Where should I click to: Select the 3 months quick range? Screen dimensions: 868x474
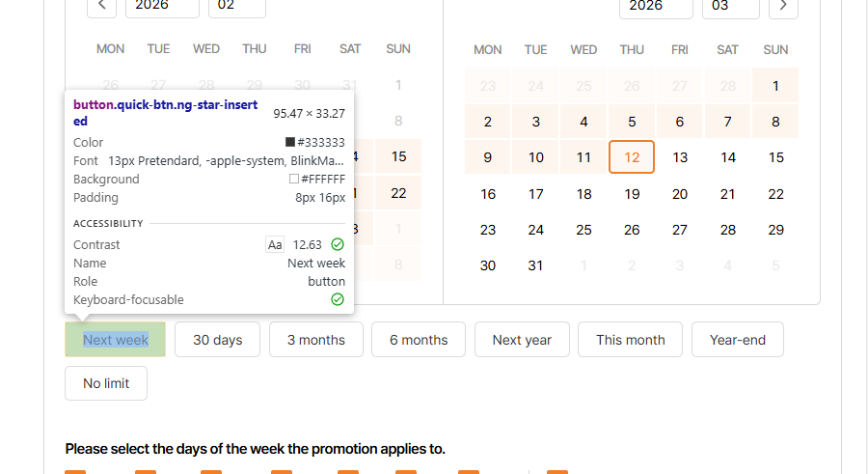point(315,340)
